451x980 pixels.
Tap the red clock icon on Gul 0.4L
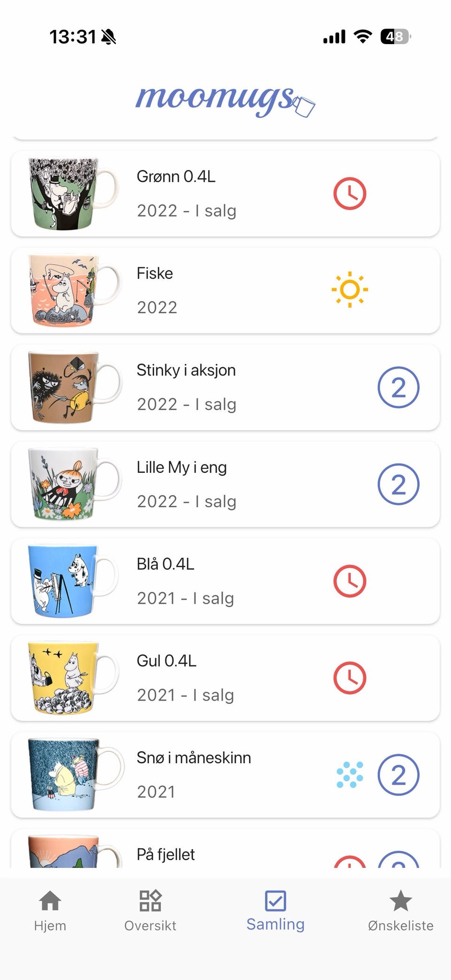[x=350, y=678]
